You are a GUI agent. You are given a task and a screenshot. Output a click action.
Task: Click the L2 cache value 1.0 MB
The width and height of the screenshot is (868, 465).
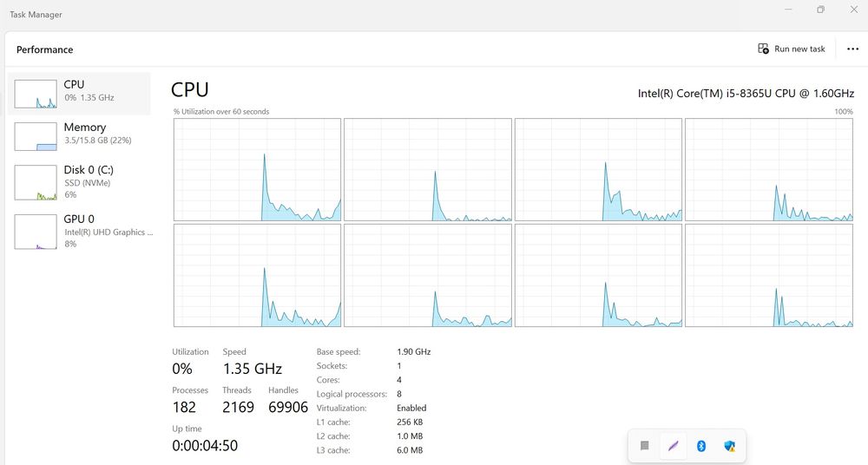tap(410, 436)
